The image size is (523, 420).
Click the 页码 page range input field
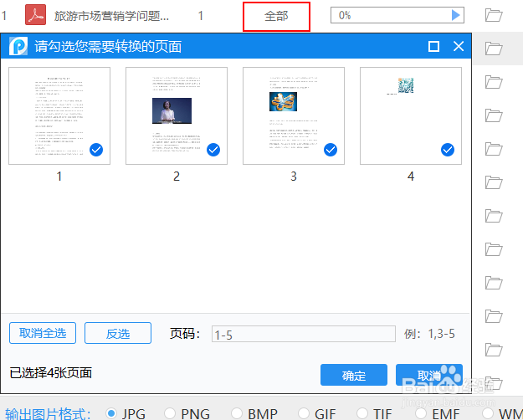click(x=304, y=334)
